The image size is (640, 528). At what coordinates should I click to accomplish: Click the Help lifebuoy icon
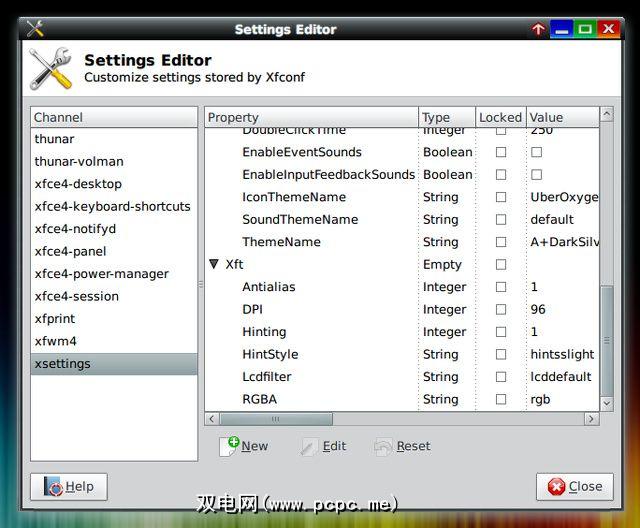(53, 487)
